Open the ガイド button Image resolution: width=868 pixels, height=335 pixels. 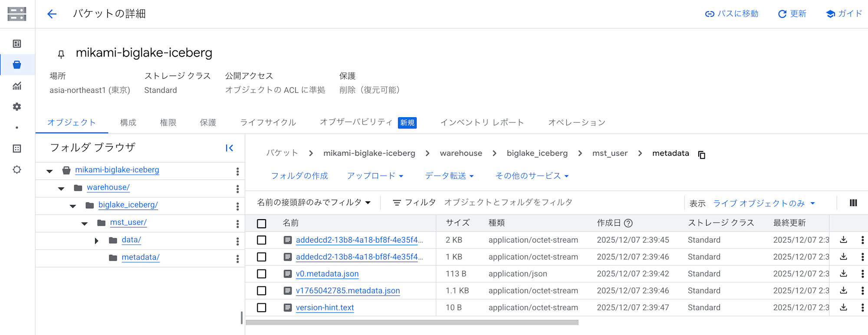pos(844,14)
